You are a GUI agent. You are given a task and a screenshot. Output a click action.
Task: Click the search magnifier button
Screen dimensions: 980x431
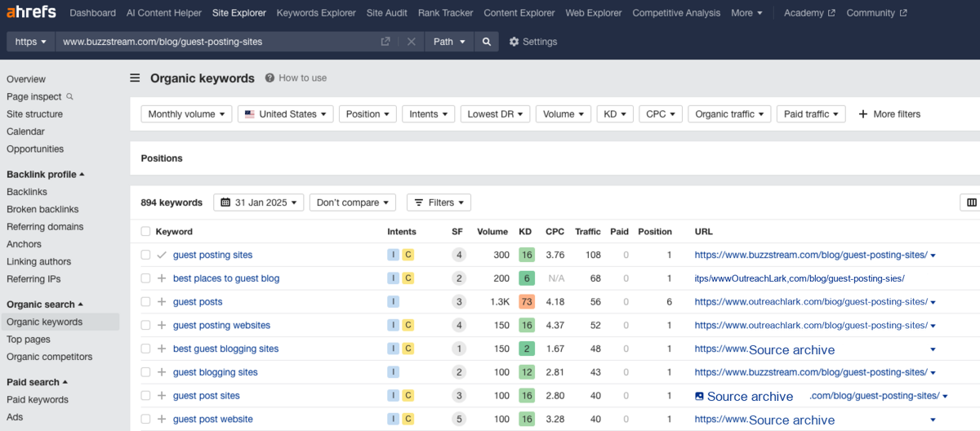click(x=487, y=42)
